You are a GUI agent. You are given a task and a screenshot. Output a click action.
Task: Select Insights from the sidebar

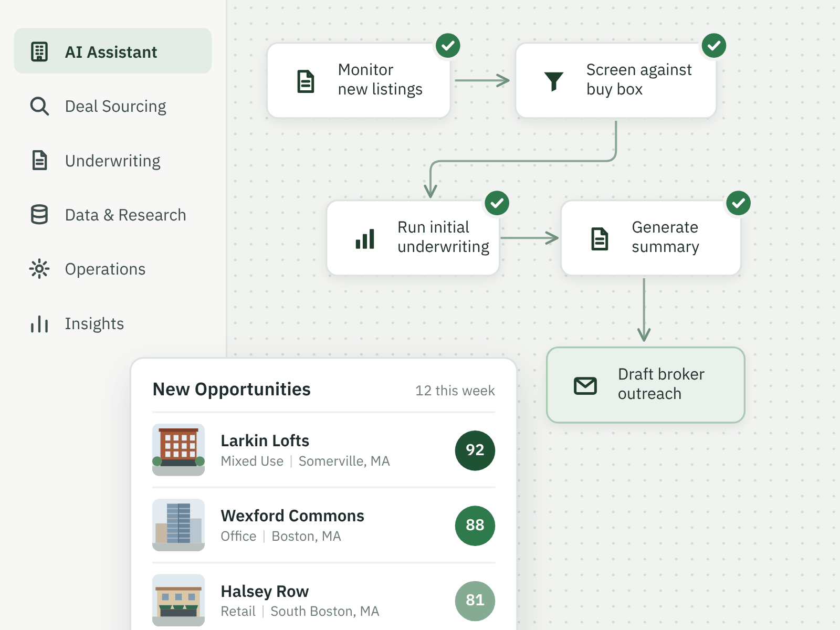click(94, 323)
